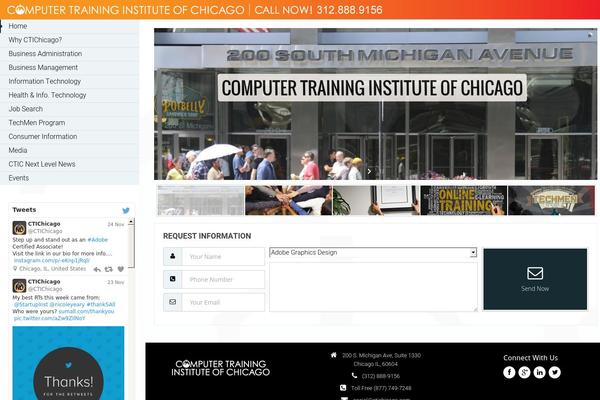Image resolution: width=600 pixels, height=400 pixels.
Task: Click the envelope icon on Send Now
Action: point(535,273)
